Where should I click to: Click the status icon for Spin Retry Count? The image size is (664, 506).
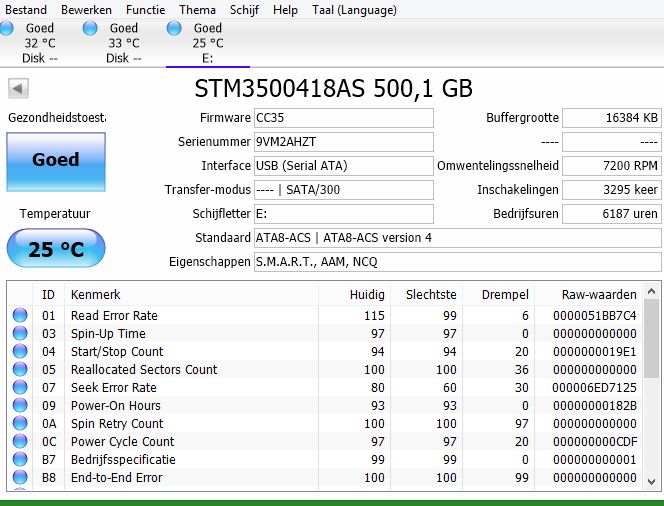coord(20,423)
